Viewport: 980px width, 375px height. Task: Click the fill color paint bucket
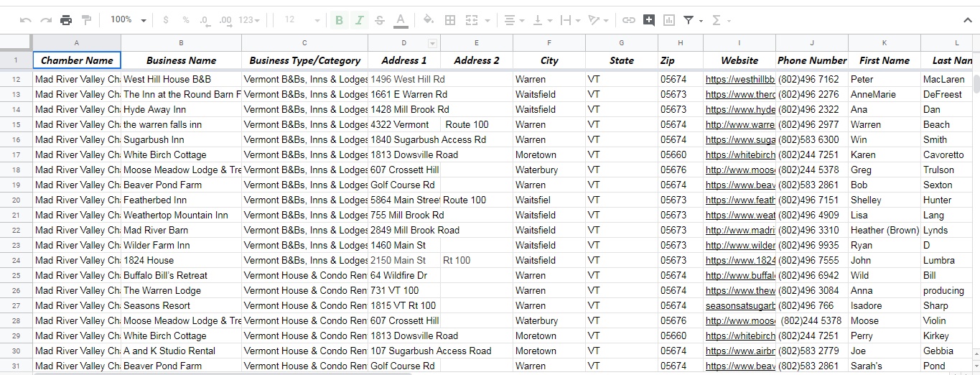429,20
